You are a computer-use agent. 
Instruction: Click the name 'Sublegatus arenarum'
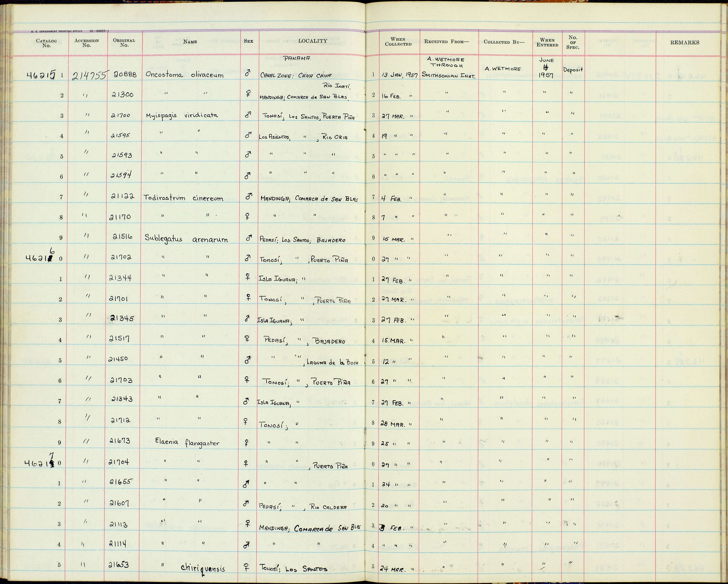(186, 239)
